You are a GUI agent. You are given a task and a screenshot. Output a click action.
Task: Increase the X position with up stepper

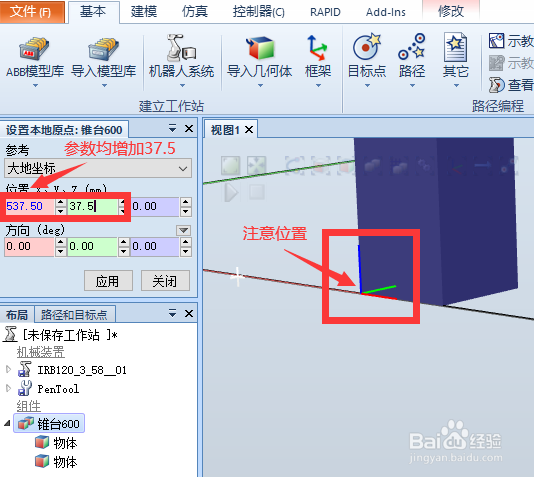click(61, 202)
